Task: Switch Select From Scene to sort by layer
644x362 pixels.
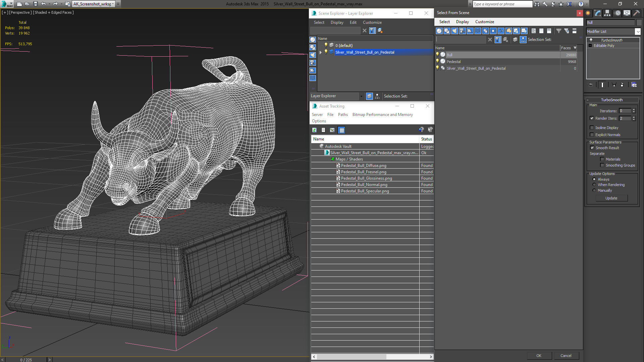Action: [x=515, y=40]
